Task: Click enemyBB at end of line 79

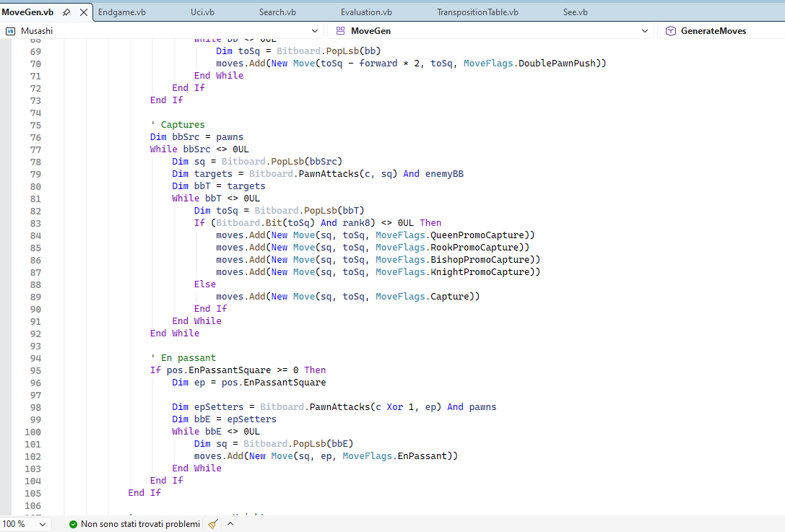Action: (444, 174)
